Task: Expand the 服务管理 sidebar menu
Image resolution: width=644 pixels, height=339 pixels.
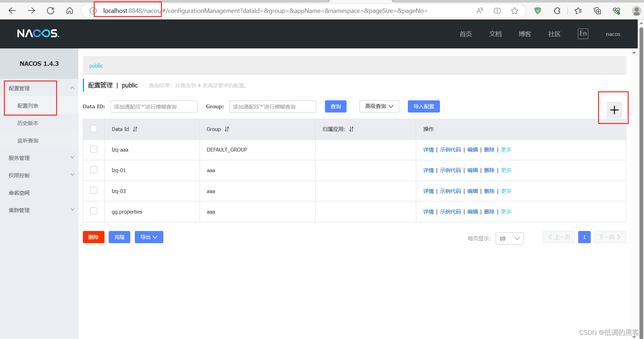Action: [x=39, y=158]
